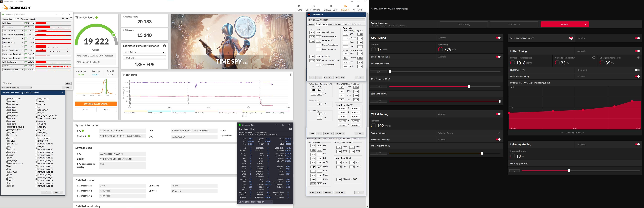Viewport: 644px width, 208px height.
Task: Expand the 1440p Ultra resolution dropdown
Action: 144,58
